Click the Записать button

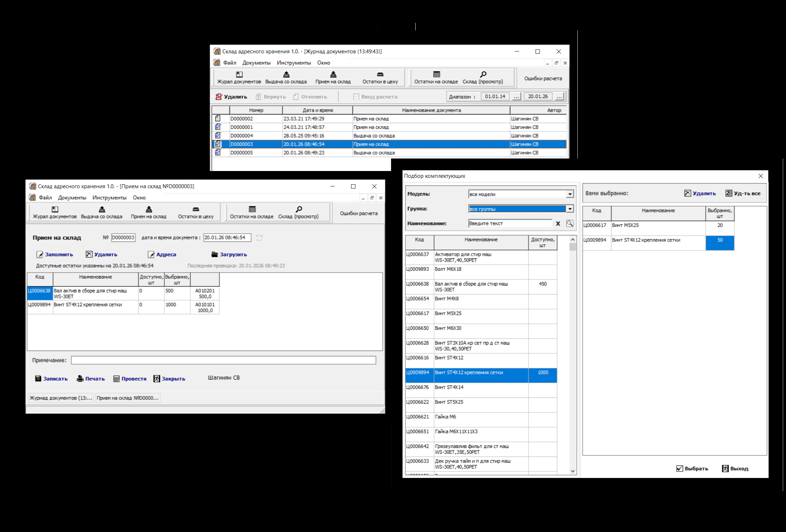pos(52,379)
